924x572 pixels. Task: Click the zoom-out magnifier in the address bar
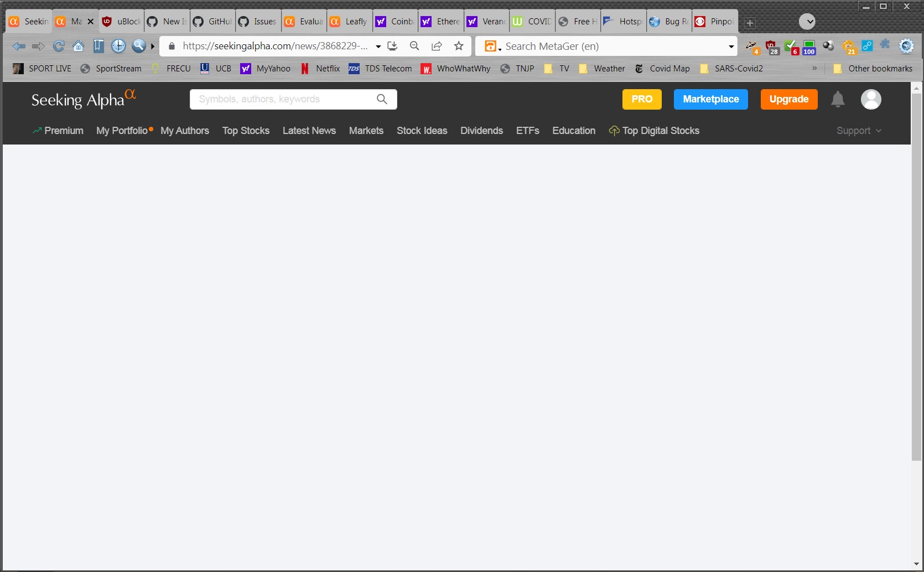click(414, 47)
